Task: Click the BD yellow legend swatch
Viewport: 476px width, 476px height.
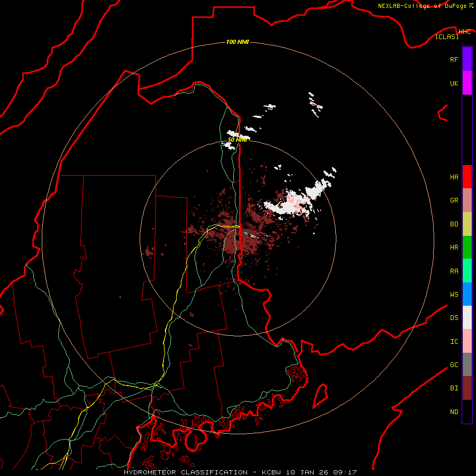Action: click(x=467, y=224)
